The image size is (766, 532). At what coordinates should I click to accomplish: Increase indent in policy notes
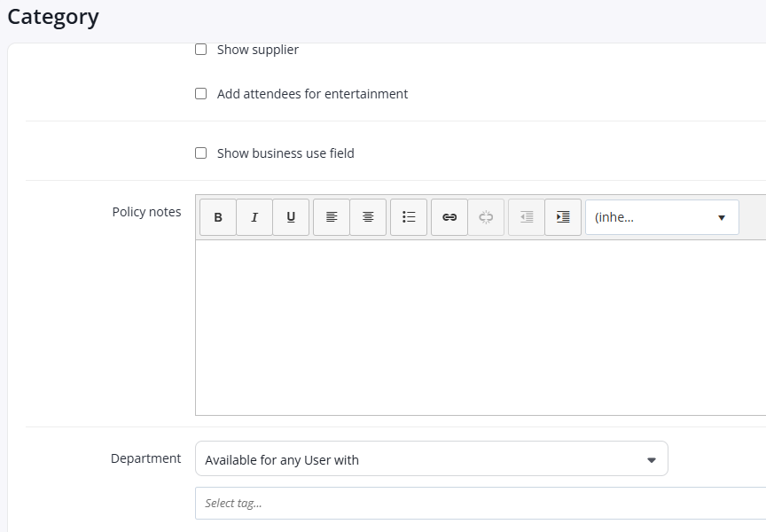coord(563,217)
